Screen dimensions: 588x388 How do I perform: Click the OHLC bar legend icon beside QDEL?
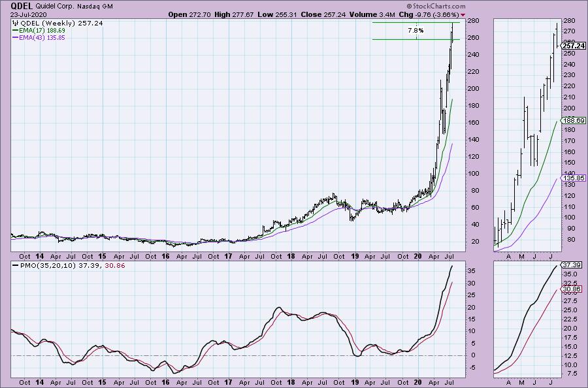click(x=16, y=24)
